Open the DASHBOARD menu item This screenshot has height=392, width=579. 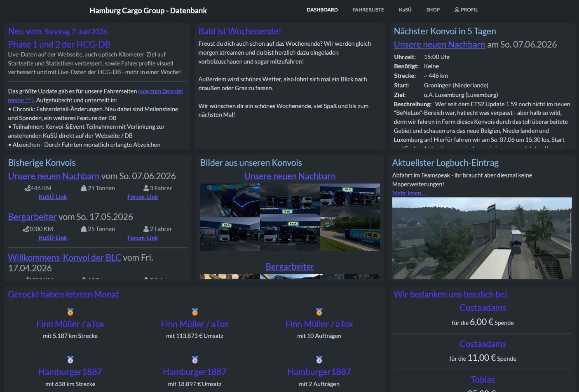(x=322, y=9)
